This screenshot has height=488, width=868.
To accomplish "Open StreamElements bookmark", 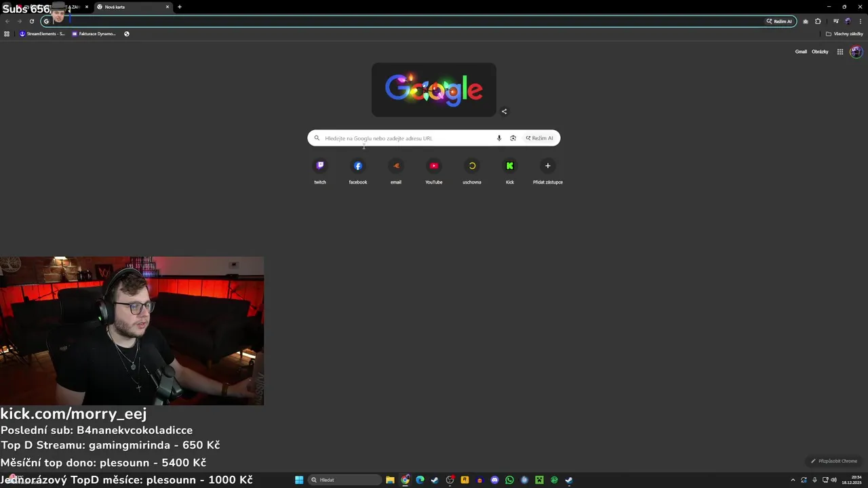I will point(42,34).
